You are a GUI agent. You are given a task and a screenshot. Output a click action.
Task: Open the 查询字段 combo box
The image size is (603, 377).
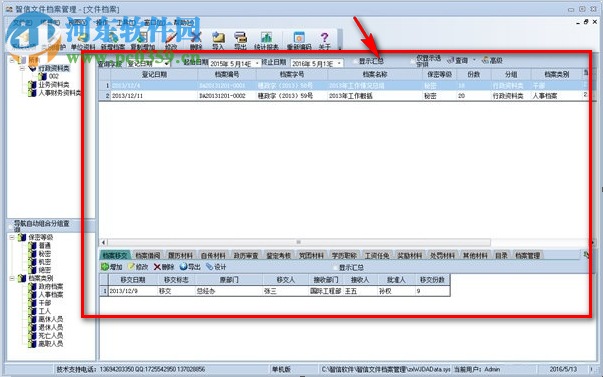[x=148, y=63]
